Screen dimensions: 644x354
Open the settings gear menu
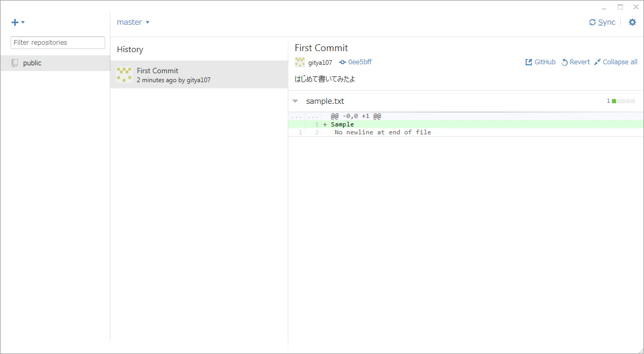632,22
